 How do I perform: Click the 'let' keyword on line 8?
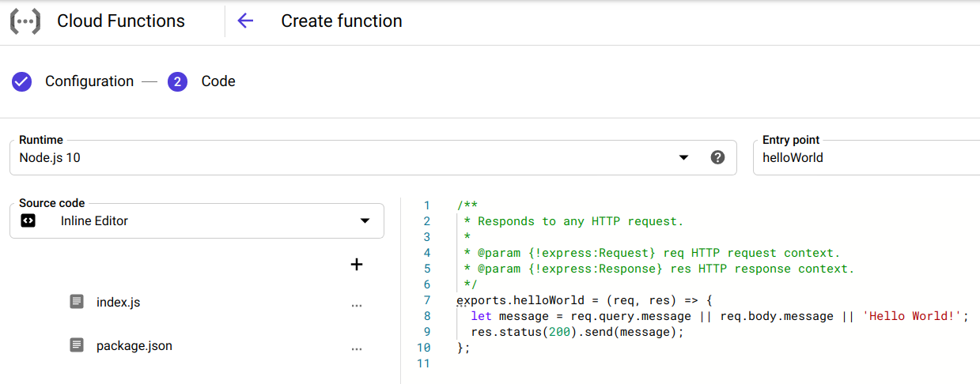481,316
